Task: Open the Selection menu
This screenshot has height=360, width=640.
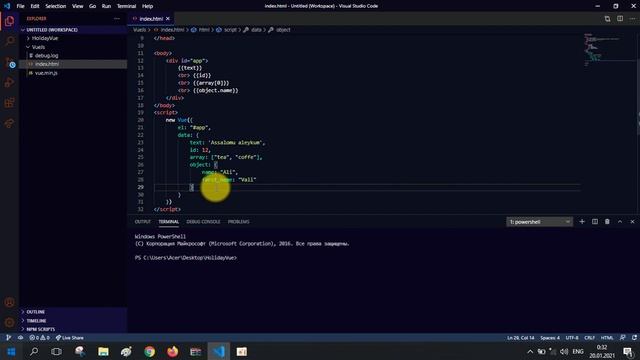Action: click(x=56, y=6)
